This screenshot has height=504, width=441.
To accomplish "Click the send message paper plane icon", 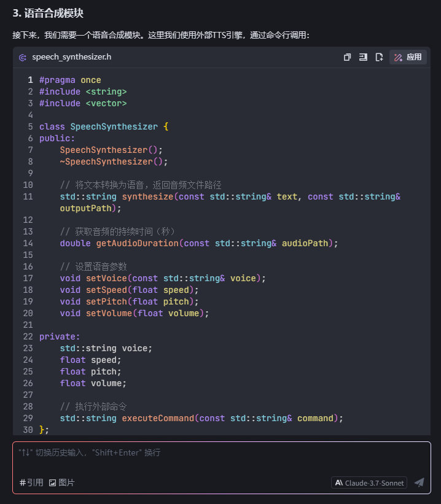I will pyautogui.click(x=419, y=483).
